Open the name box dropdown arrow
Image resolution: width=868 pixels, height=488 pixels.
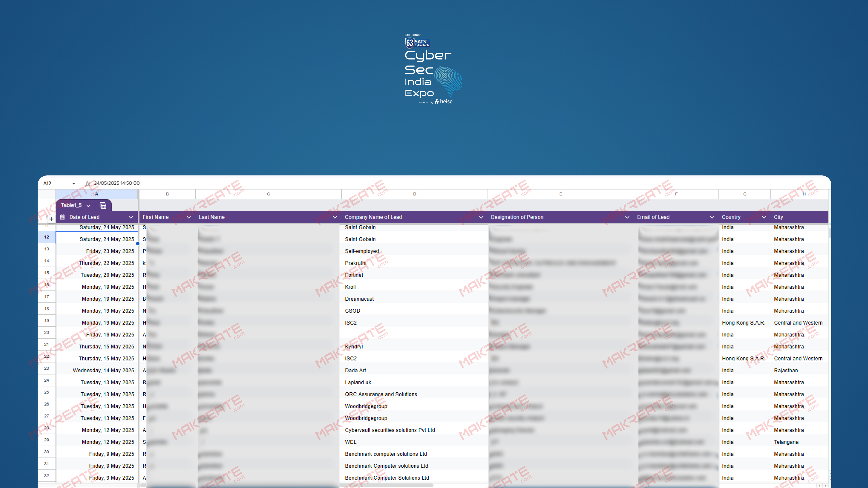point(74,183)
